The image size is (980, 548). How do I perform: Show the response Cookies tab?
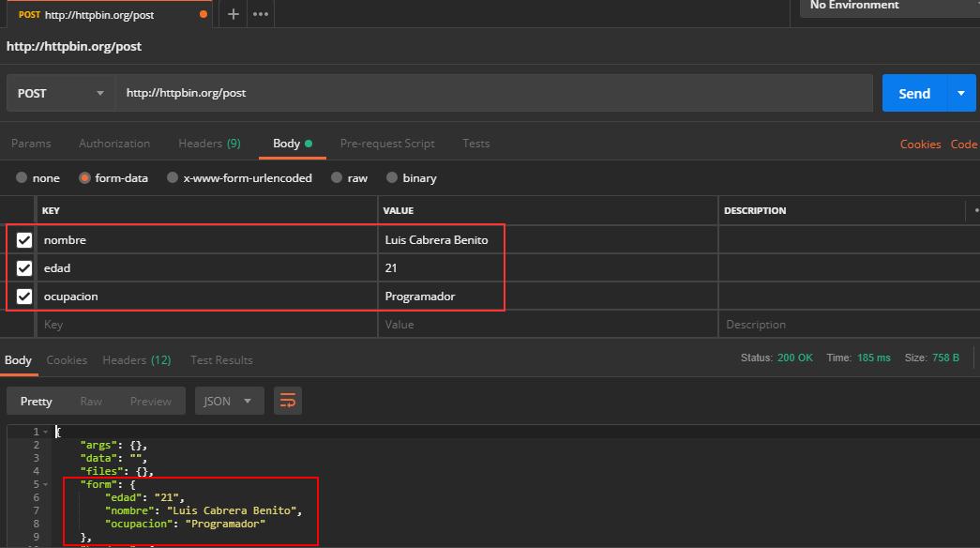[x=67, y=360]
